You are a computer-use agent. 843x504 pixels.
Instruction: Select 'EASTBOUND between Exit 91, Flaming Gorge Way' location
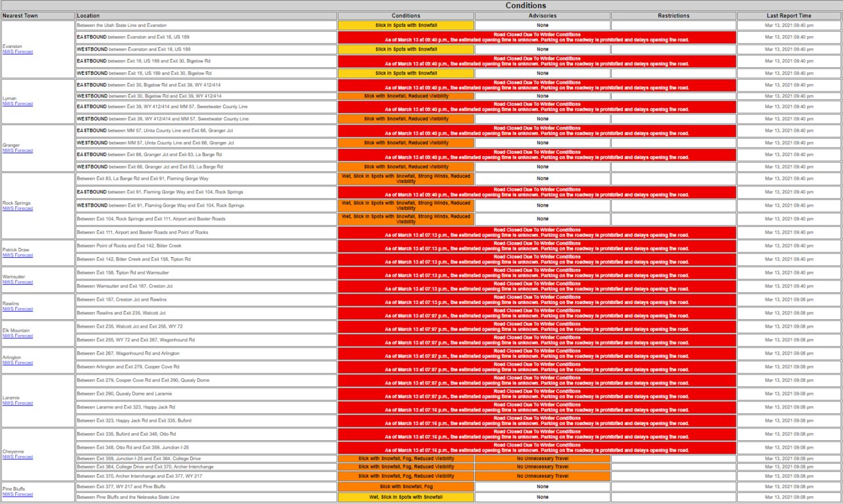pyautogui.click(x=207, y=192)
